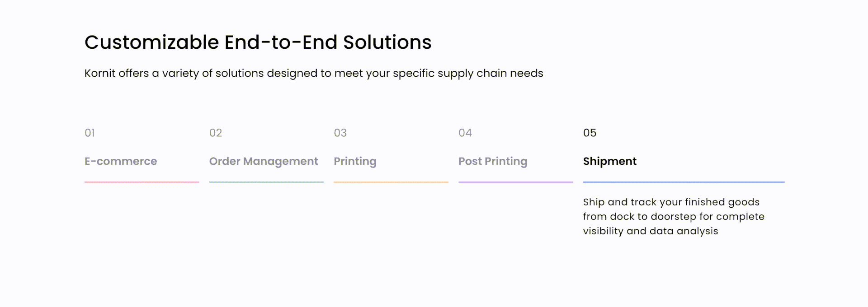868x307 pixels.
Task: Click the Shipment description paragraph
Action: coord(674,216)
